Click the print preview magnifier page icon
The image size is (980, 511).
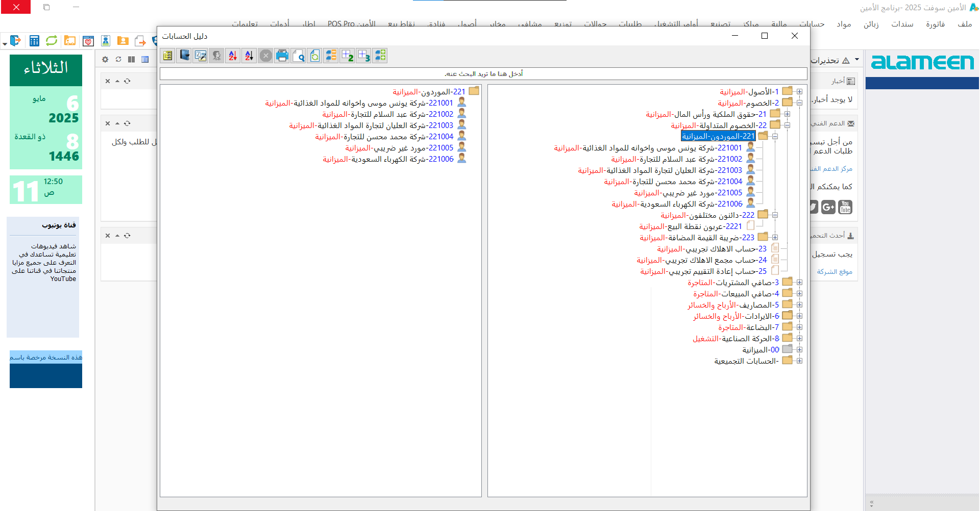coord(298,56)
